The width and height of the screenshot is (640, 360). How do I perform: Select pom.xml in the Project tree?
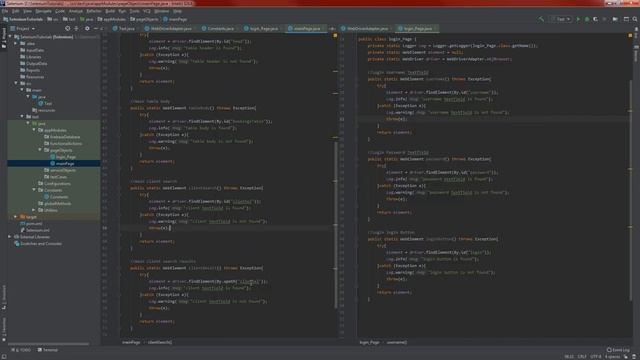(x=31, y=223)
